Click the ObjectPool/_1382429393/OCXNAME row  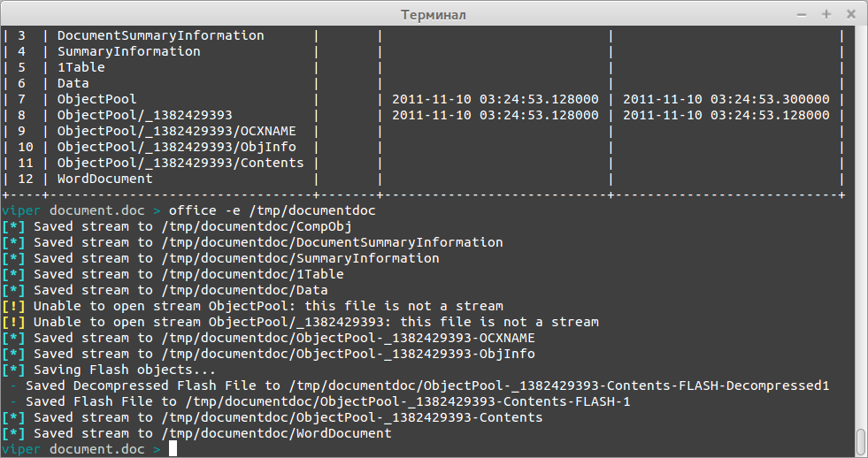click(x=423, y=131)
